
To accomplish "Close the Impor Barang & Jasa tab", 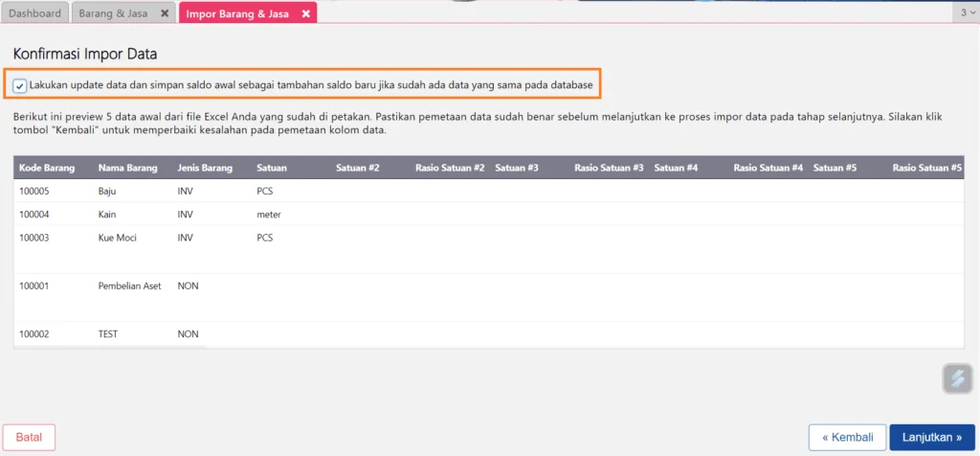I will coord(305,13).
